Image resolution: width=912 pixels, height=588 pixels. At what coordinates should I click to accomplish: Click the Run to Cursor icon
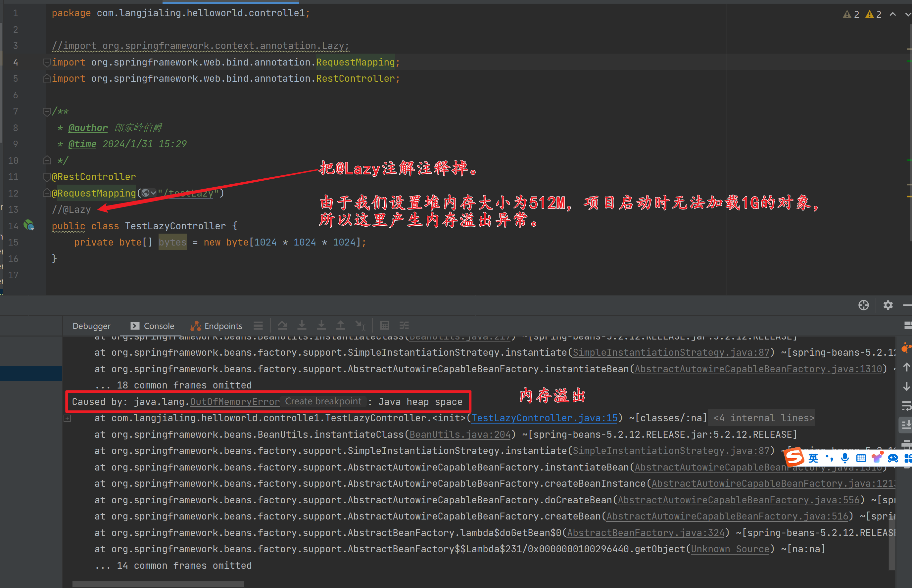click(x=360, y=325)
